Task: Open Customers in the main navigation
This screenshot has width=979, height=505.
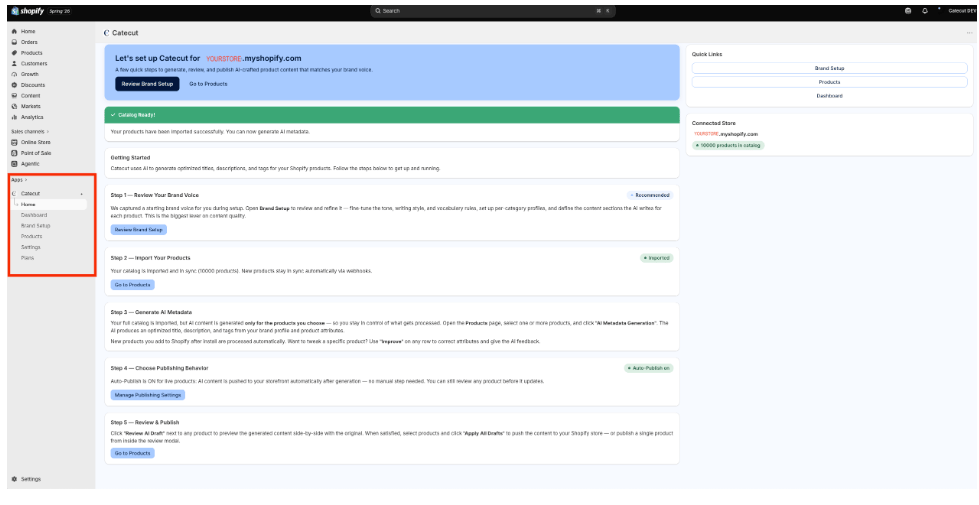Action: pos(34,64)
